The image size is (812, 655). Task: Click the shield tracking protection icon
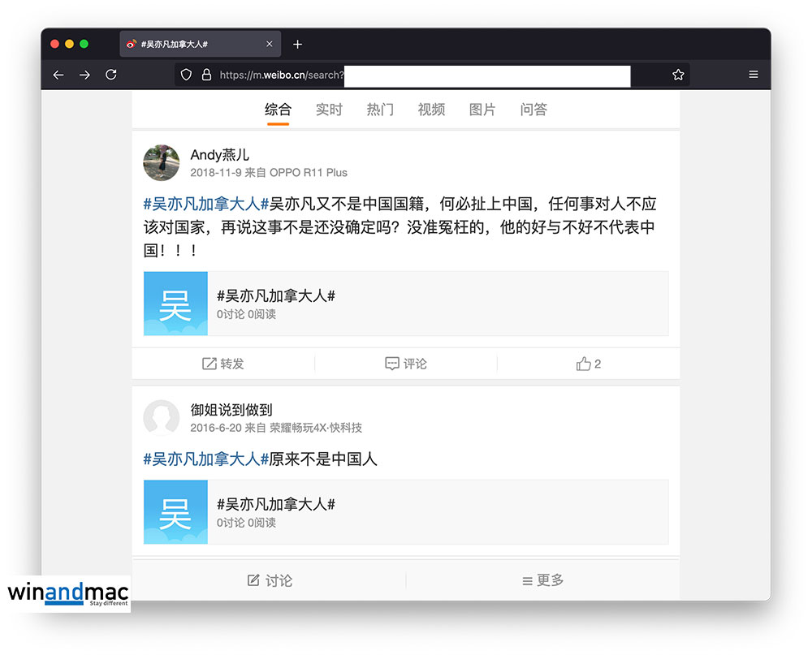(186, 75)
